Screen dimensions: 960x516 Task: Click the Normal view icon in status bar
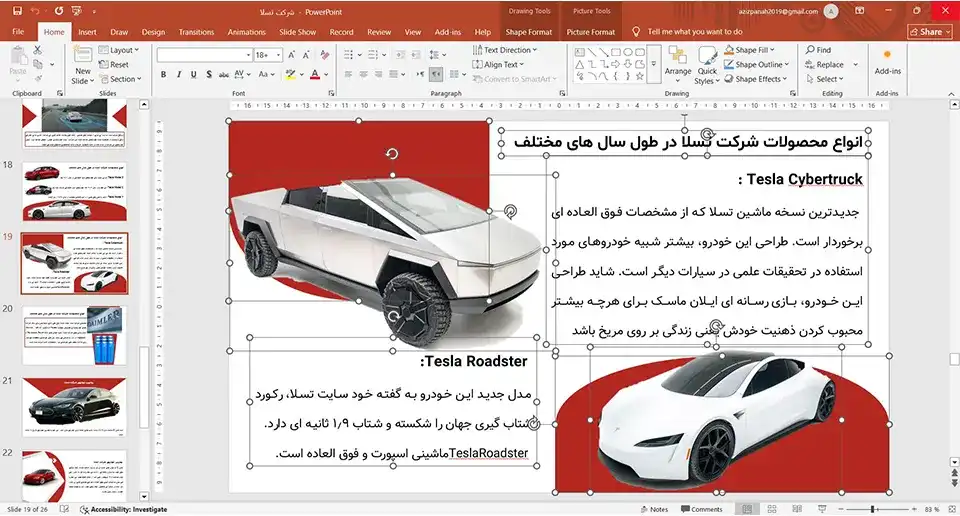(x=747, y=509)
